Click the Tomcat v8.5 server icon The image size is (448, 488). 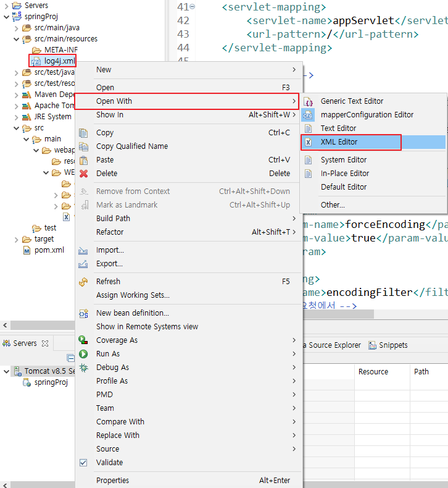pos(17,371)
